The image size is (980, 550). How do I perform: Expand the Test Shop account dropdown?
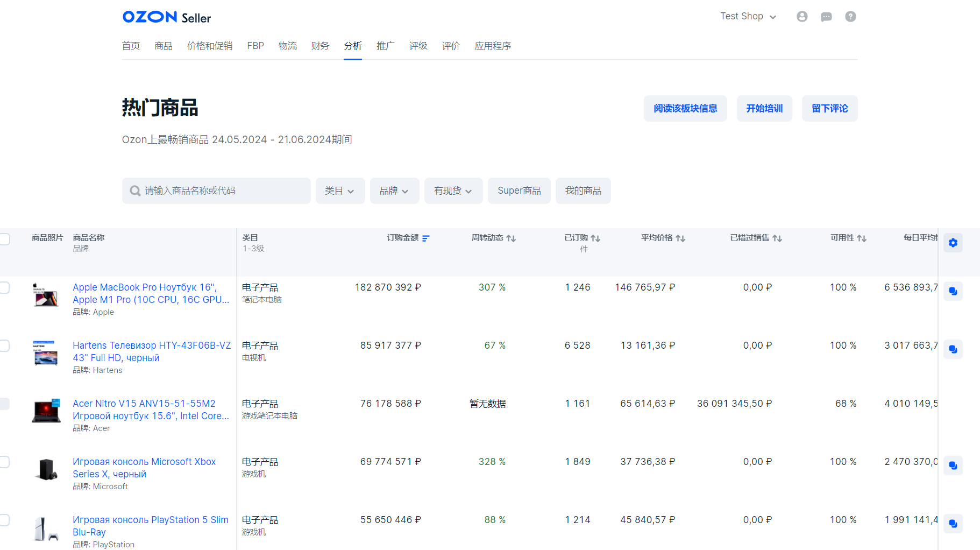[x=748, y=17]
